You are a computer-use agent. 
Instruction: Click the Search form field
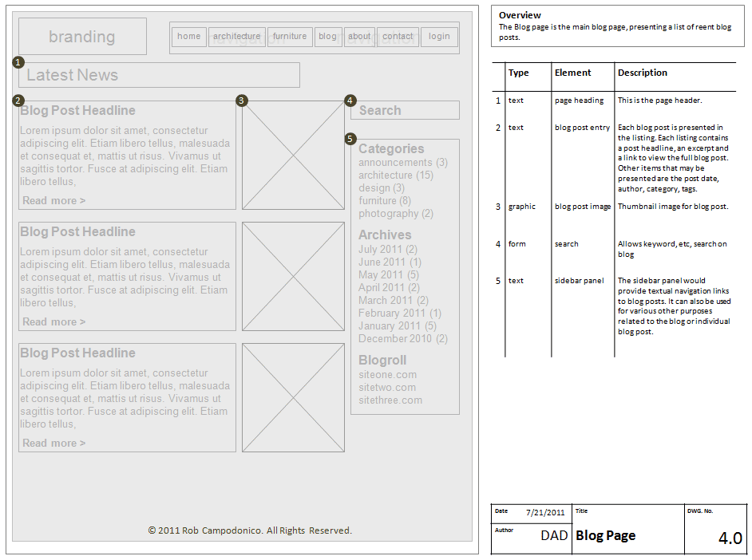(x=405, y=110)
